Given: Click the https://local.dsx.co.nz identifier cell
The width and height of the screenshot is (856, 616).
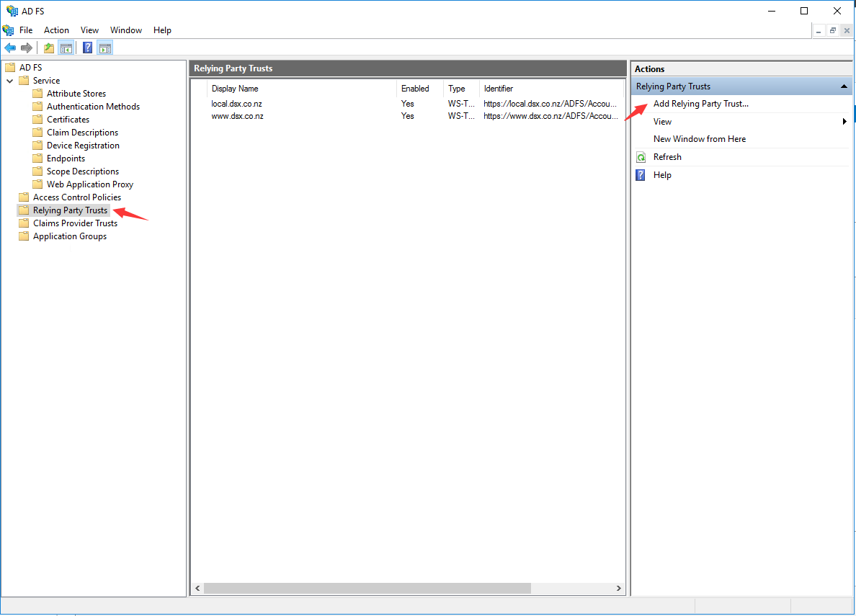Looking at the screenshot, I should tap(550, 104).
